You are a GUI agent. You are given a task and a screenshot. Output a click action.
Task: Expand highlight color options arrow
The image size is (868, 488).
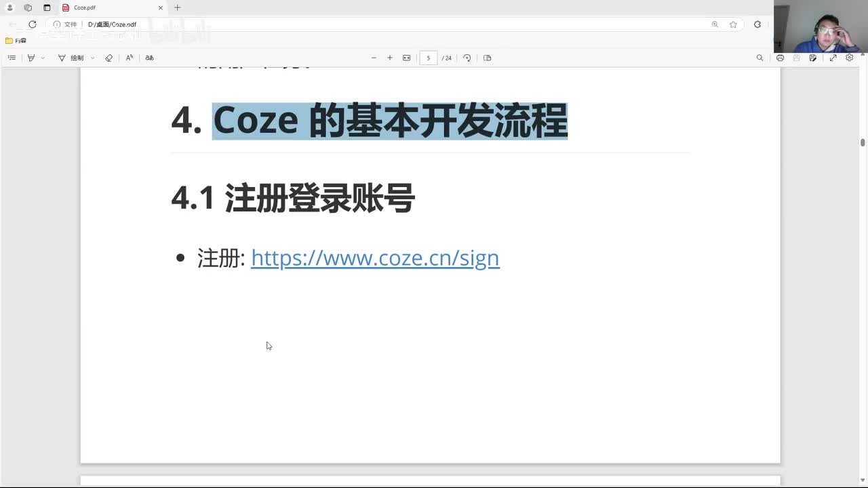coord(43,58)
